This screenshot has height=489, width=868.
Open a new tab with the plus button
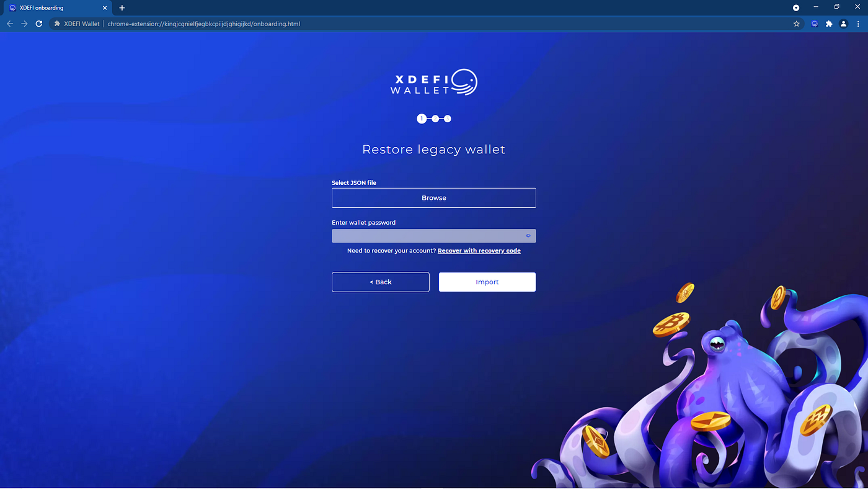coord(122,7)
